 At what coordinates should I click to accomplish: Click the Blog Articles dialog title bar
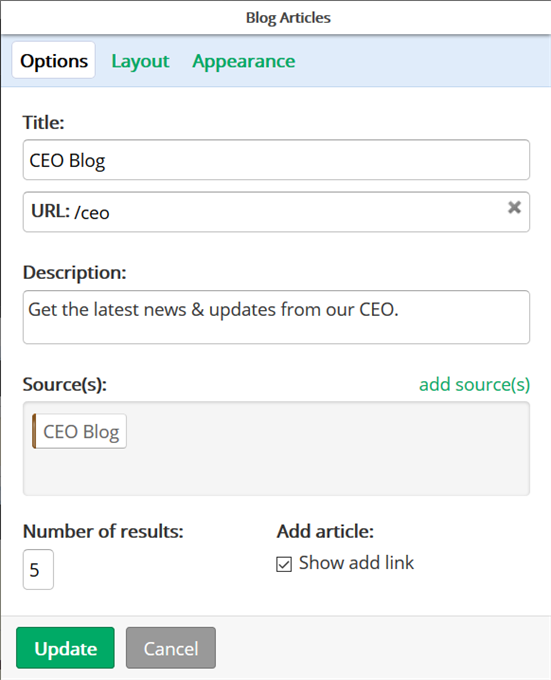pos(276,17)
